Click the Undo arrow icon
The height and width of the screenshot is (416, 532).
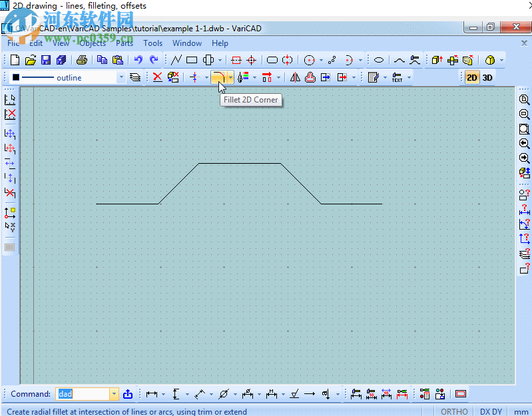(x=138, y=60)
